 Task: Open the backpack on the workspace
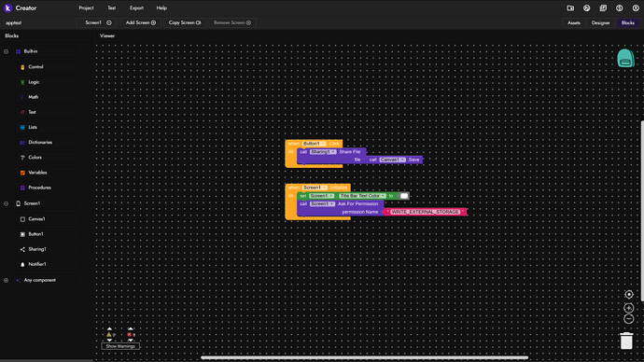click(625, 58)
